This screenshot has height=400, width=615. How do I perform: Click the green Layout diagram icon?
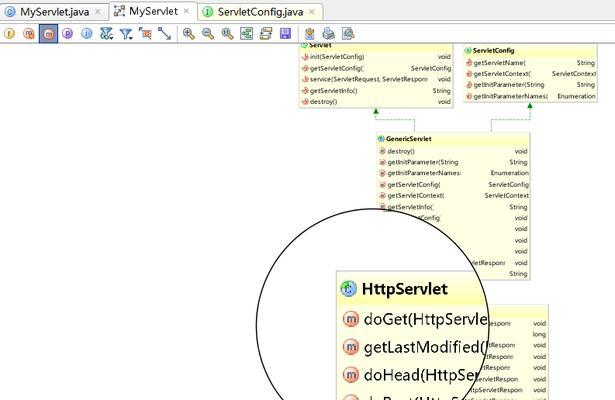(x=246, y=34)
